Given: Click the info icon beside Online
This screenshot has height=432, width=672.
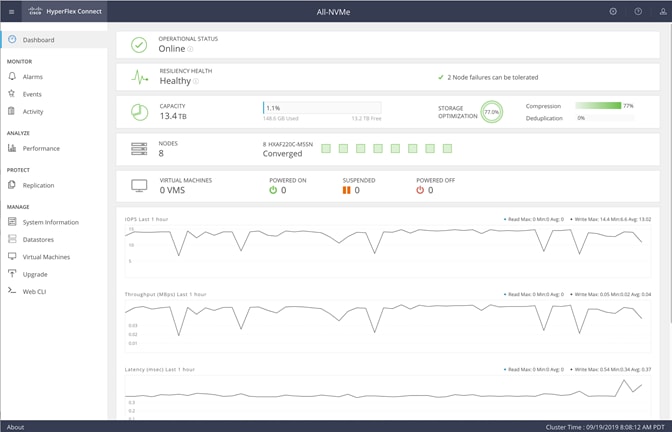Looking at the screenshot, I should [190, 49].
